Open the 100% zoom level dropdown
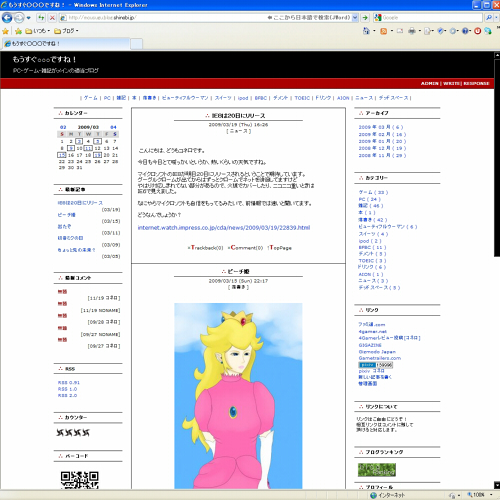 (480, 495)
